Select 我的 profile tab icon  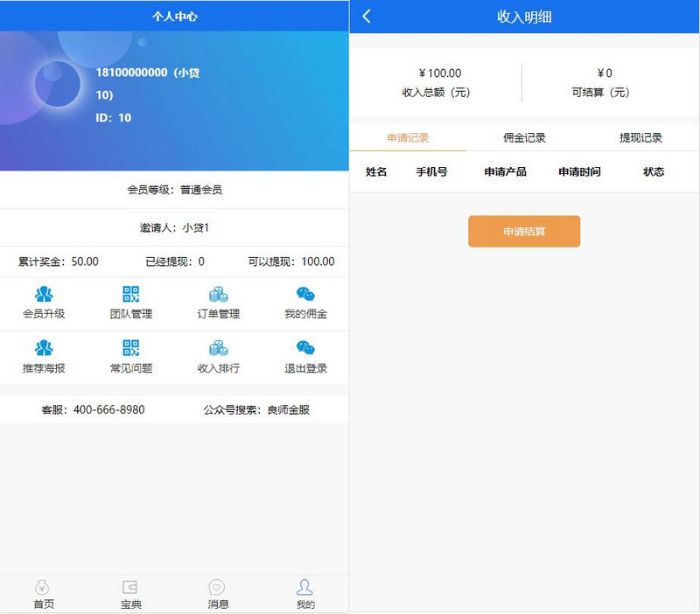304,587
